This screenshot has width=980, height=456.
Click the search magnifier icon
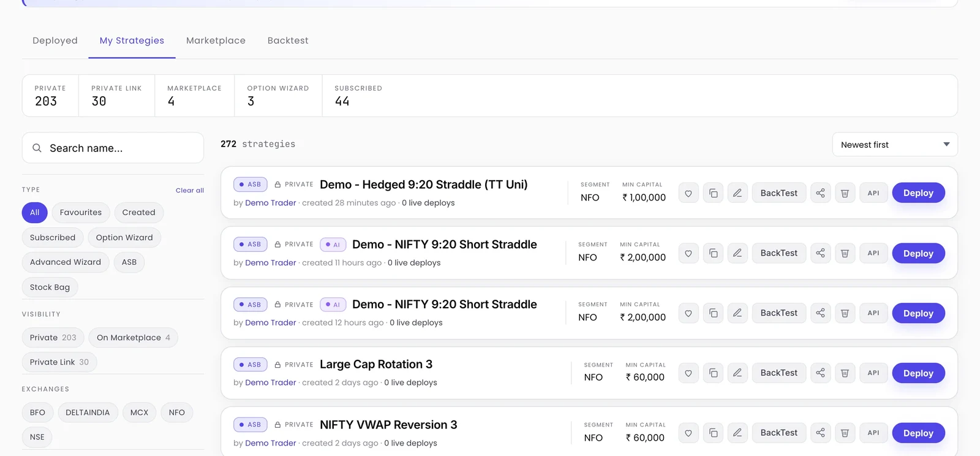[37, 148]
